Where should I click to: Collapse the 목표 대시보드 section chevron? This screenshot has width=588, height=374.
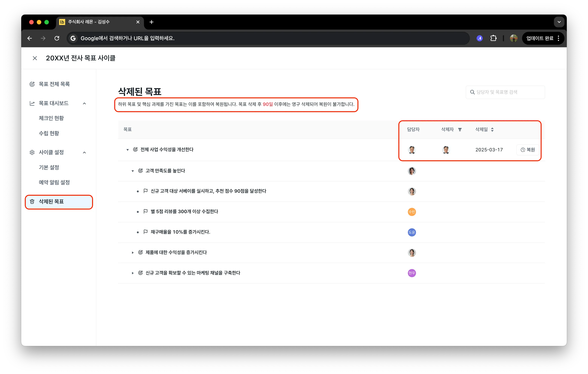point(84,103)
